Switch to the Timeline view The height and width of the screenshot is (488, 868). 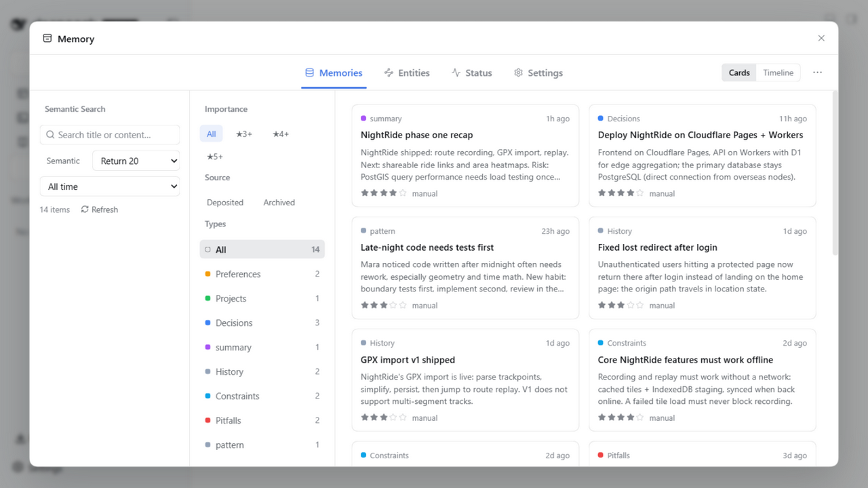point(778,73)
